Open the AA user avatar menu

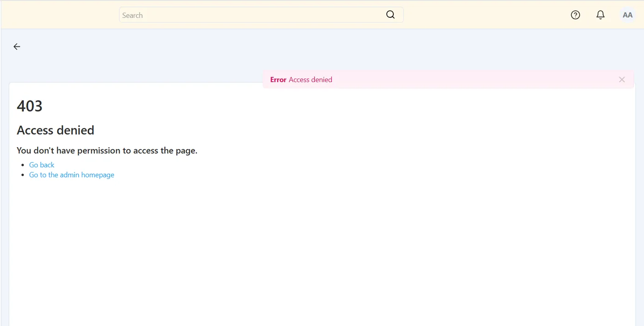(x=627, y=15)
